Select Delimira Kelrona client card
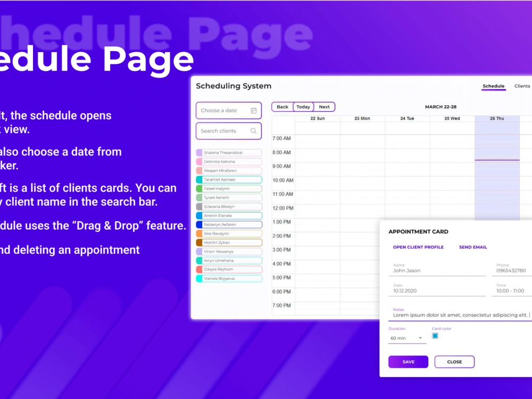Screen dimensions: 532x399 [x=229, y=162]
